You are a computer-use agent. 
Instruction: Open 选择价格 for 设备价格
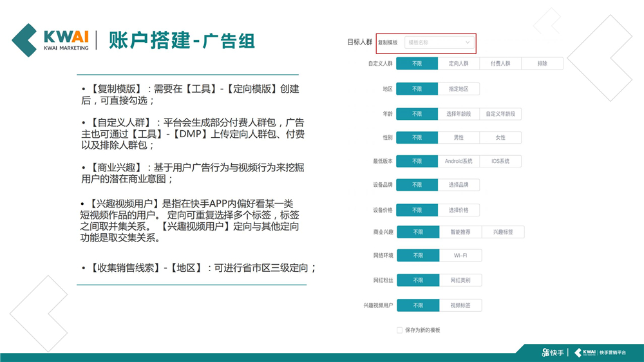[459, 210]
